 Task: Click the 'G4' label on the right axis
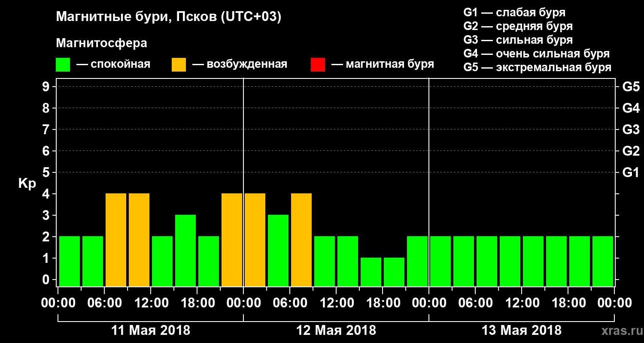coord(631,108)
